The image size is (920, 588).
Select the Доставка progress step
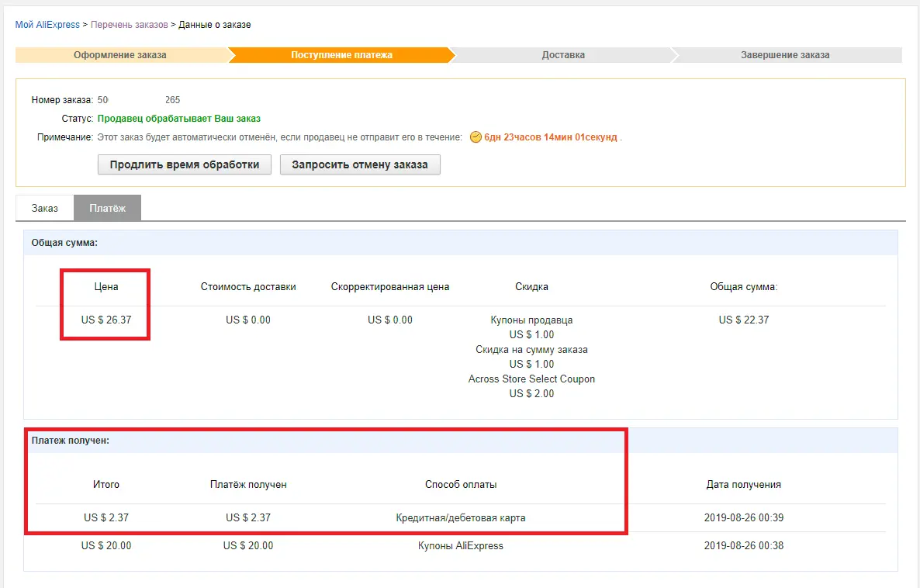(563, 55)
